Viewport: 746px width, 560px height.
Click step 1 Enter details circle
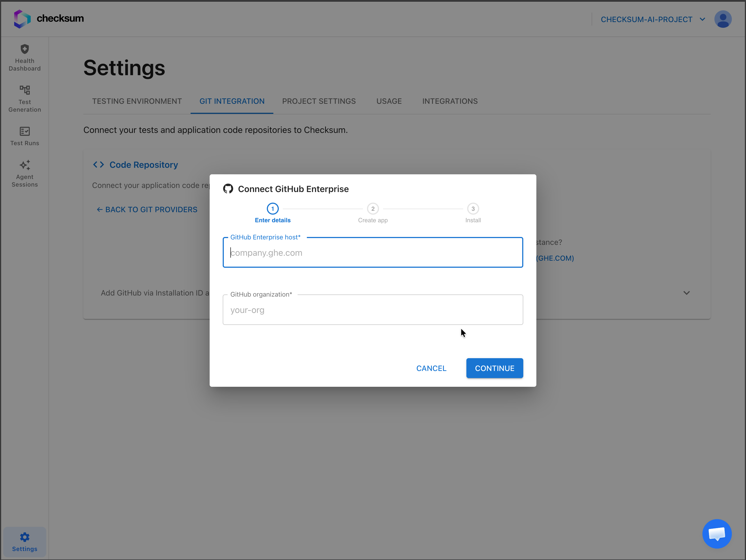coord(273,209)
